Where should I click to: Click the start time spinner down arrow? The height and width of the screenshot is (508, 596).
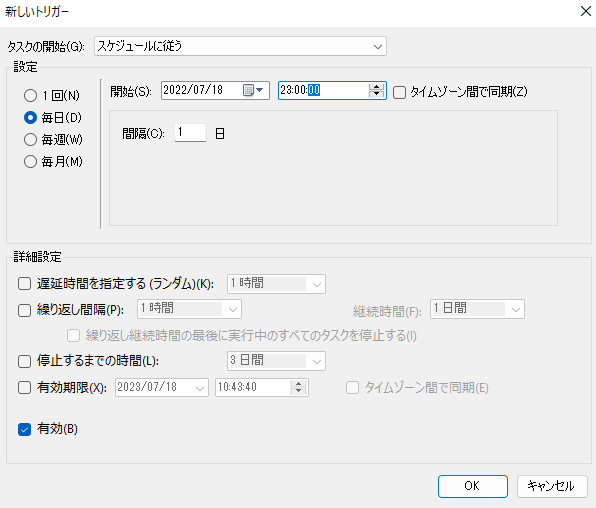(x=376, y=94)
